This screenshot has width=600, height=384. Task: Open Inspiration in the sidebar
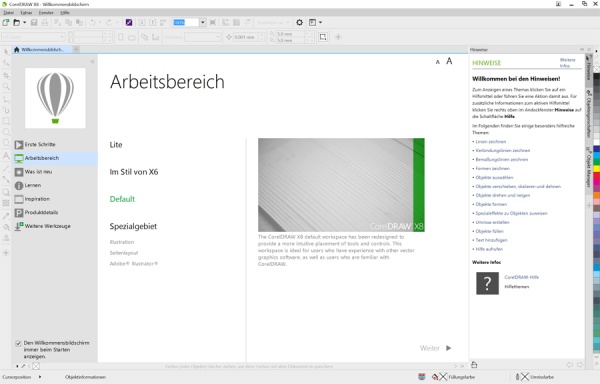pyautogui.click(x=54, y=199)
